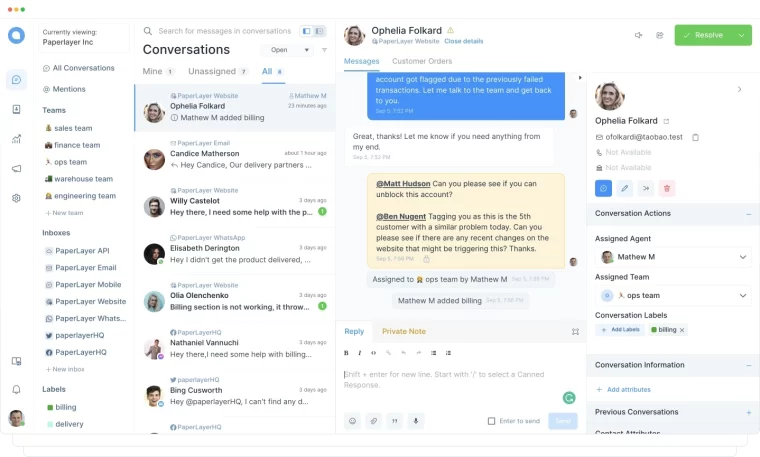Click the emoji picker icon in reply box
This screenshot has height=457, width=760.
(x=352, y=421)
